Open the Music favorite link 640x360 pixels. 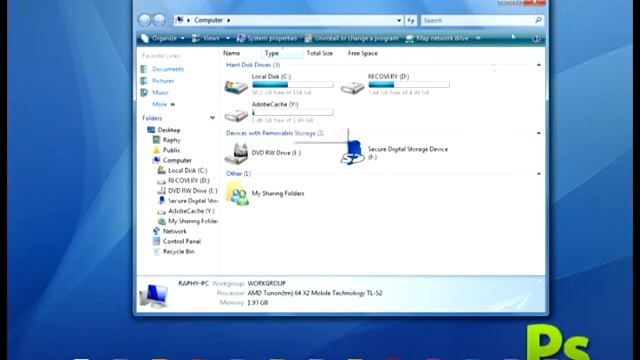pos(160,93)
